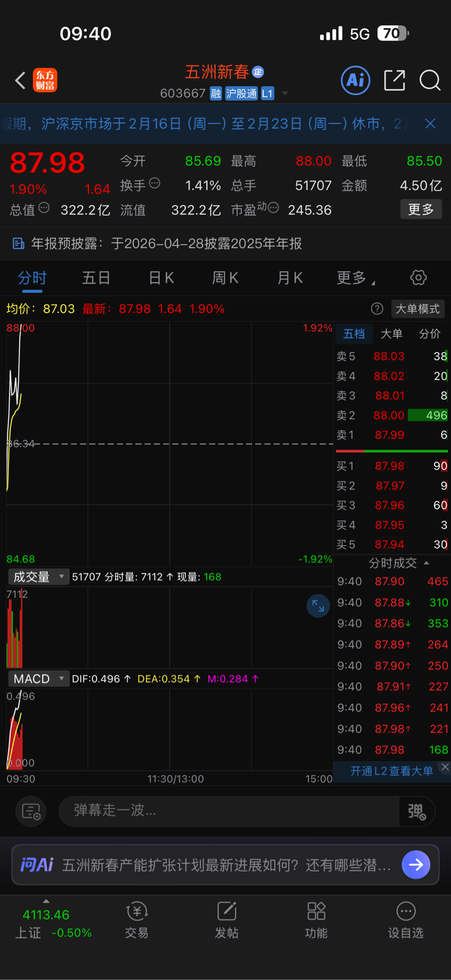Send the Ai question with arrow button

click(416, 865)
